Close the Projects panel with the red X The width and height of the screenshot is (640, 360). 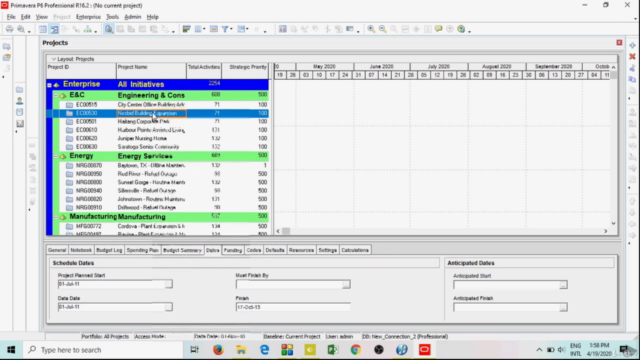[619, 42]
